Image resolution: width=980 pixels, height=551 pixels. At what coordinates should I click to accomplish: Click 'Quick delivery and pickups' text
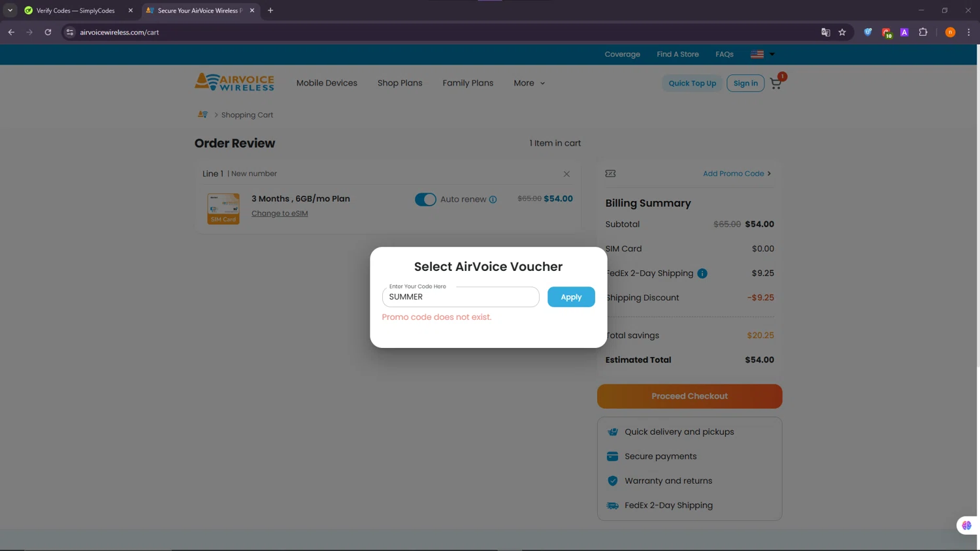point(679,432)
